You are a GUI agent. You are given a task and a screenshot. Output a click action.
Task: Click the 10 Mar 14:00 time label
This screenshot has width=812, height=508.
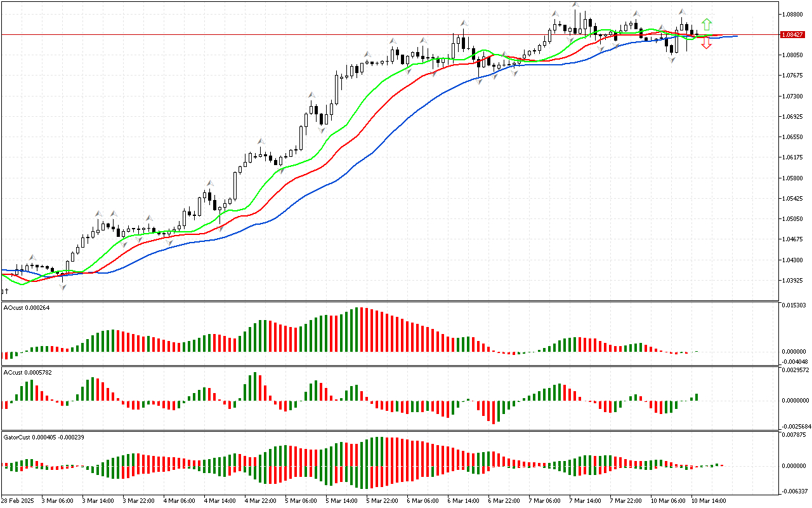tap(709, 501)
